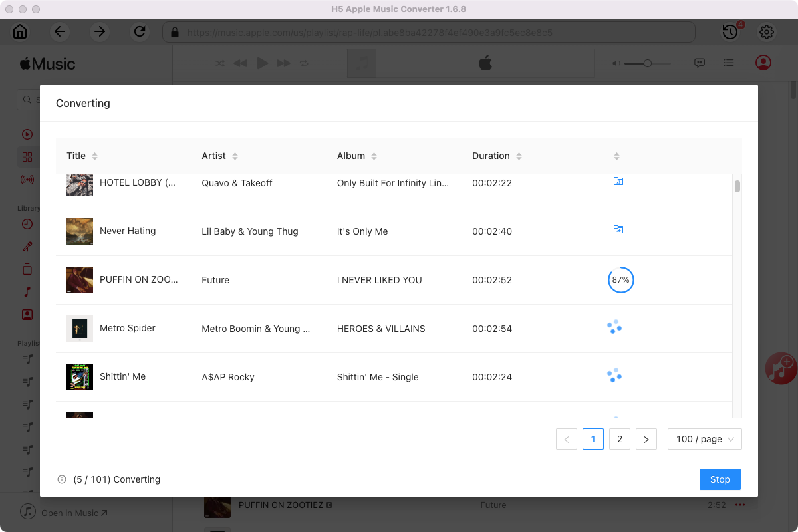The height and width of the screenshot is (532, 798).
Task: Click the Apple Music logo
Action: tap(47, 64)
